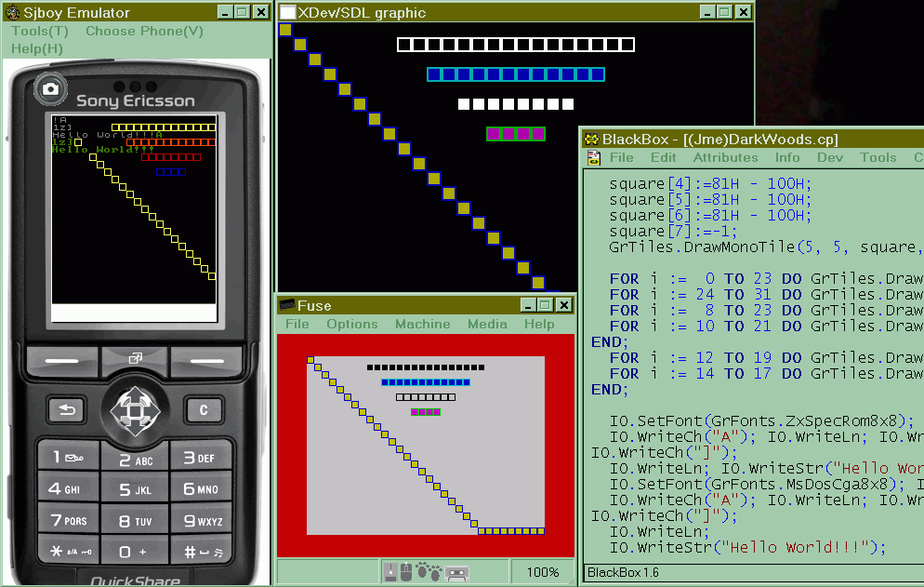Click the FOR i := 0 TO 23 code line

coord(765,279)
